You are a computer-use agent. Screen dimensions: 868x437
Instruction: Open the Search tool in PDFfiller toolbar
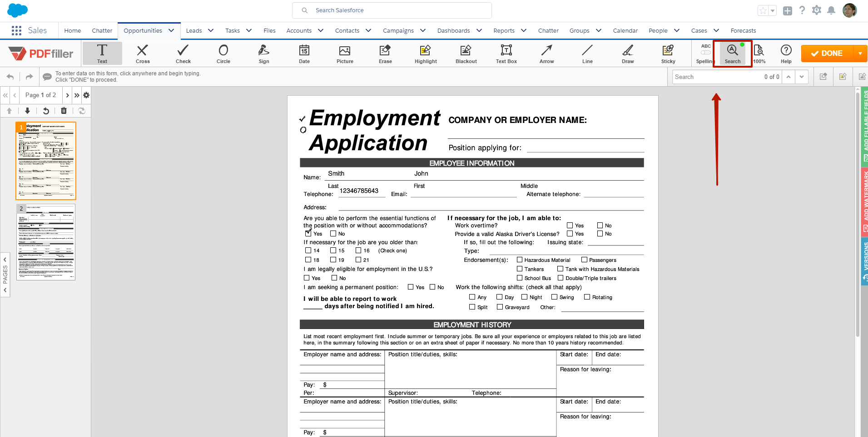732,54
